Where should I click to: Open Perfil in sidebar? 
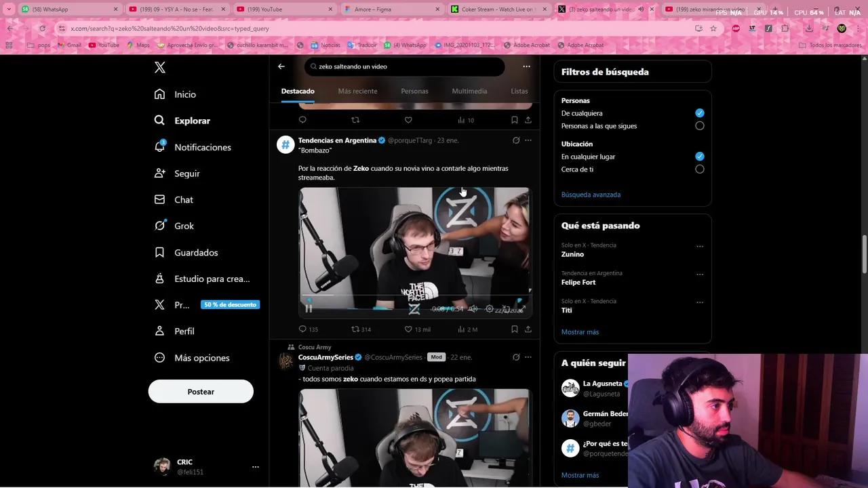click(x=174, y=331)
